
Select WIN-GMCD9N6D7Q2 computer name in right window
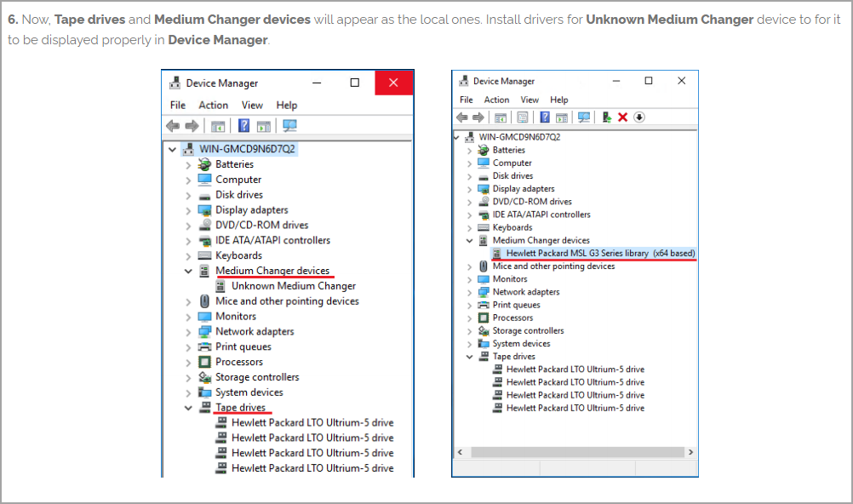click(x=519, y=136)
